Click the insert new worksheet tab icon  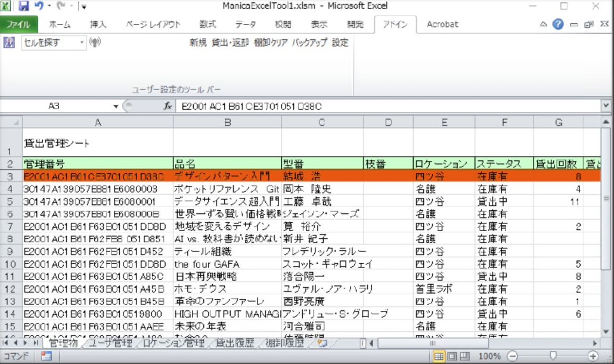[x=322, y=343]
